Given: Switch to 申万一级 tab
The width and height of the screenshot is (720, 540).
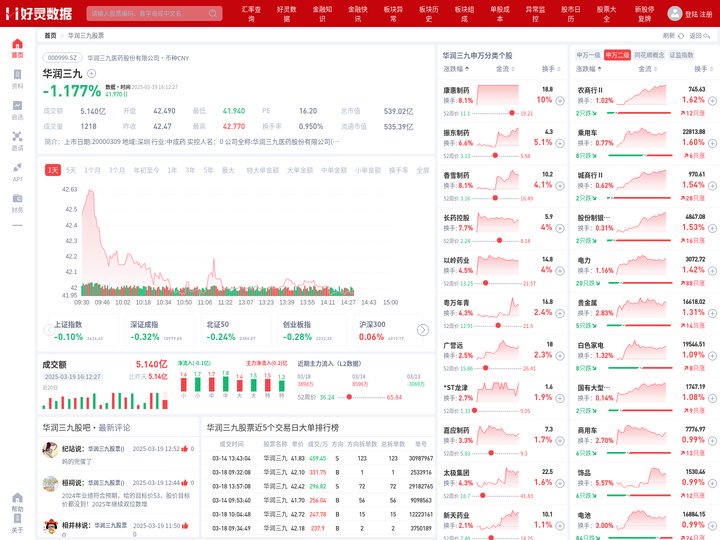Looking at the screenshot, I should pyautogui.click(x=588, y=55).
